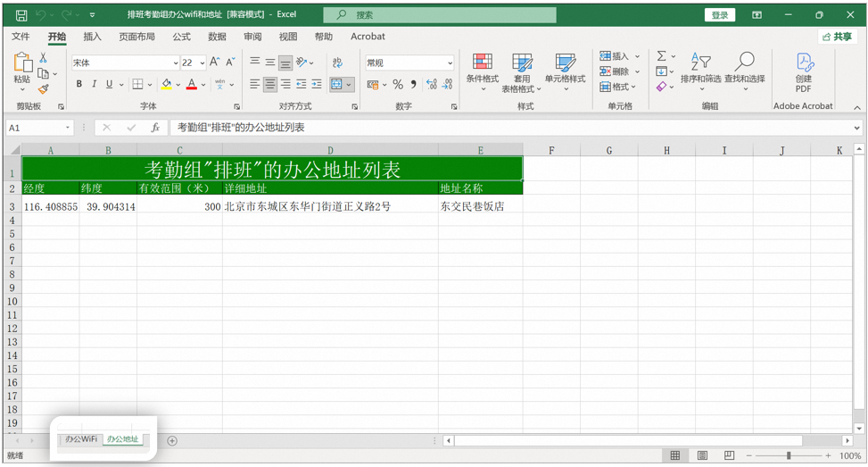Toggle Bottom vertical alignment

(x=285, y=62)
